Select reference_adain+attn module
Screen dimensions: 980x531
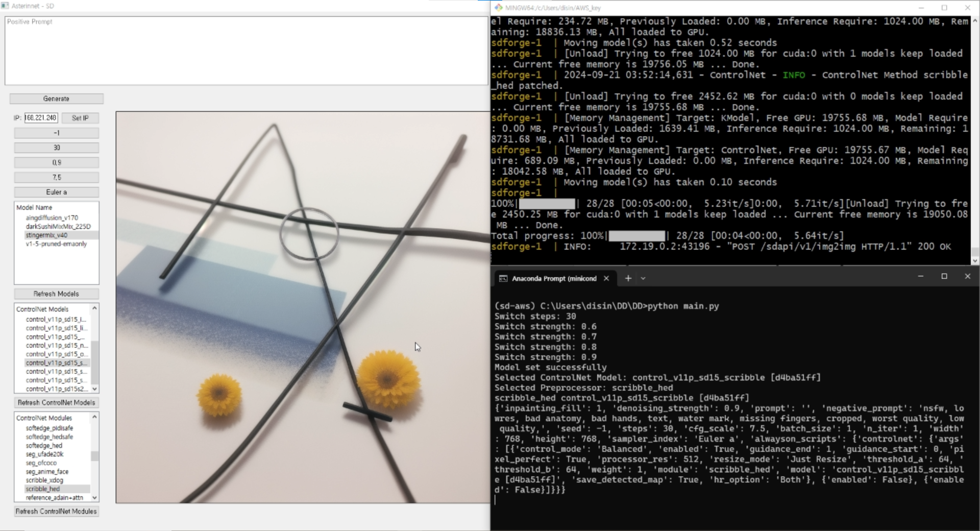(x=54, y=497)
